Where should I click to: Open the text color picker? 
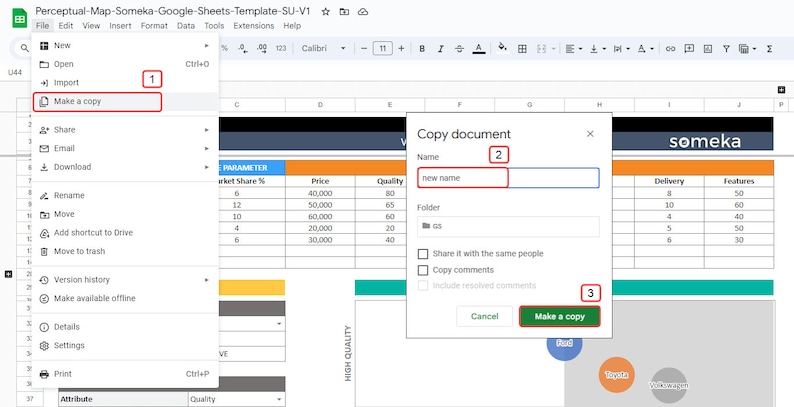point(479,49)
